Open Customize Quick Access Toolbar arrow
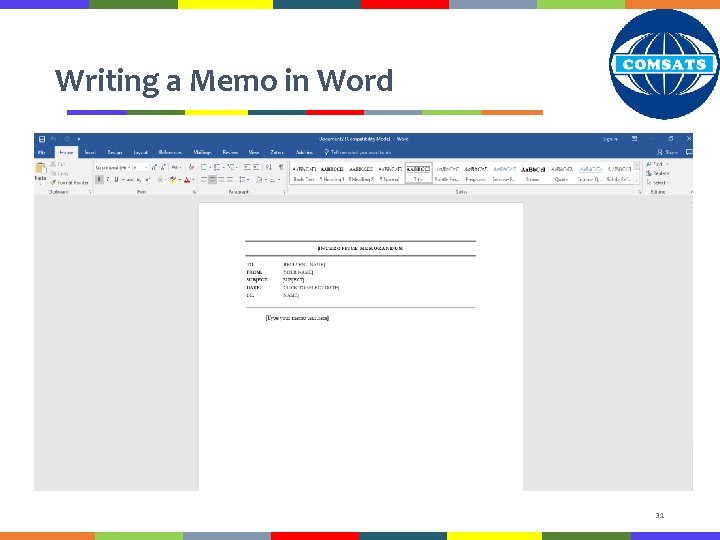 [79, 139]
